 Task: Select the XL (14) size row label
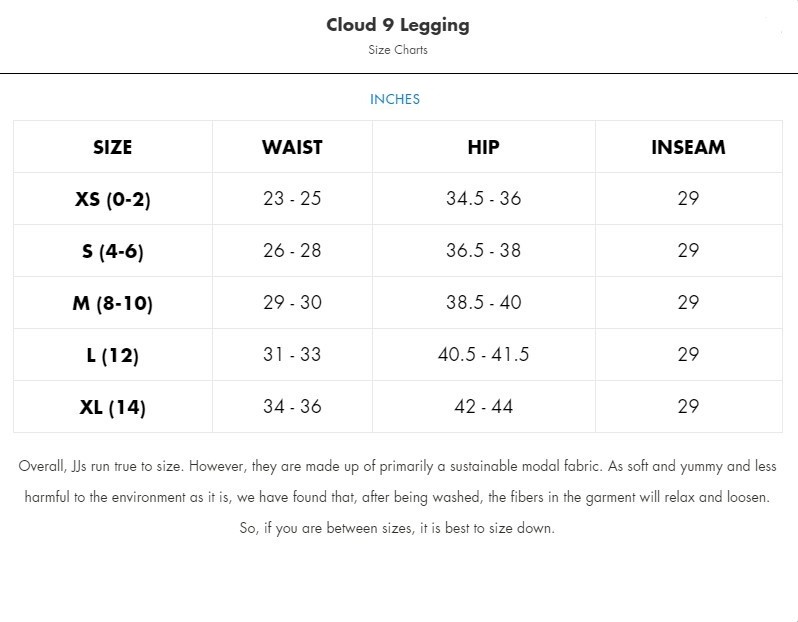[112, 407]
